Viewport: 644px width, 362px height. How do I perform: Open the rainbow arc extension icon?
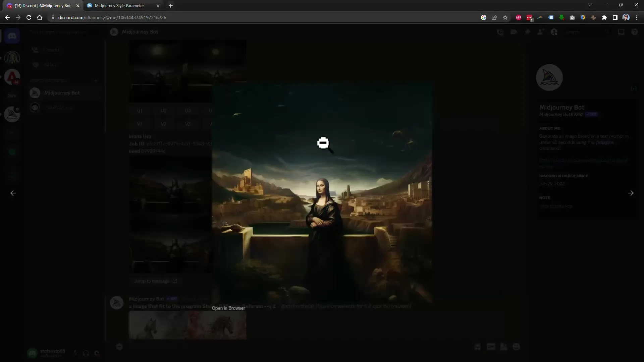pyautogui.click(x=540, y=17)
